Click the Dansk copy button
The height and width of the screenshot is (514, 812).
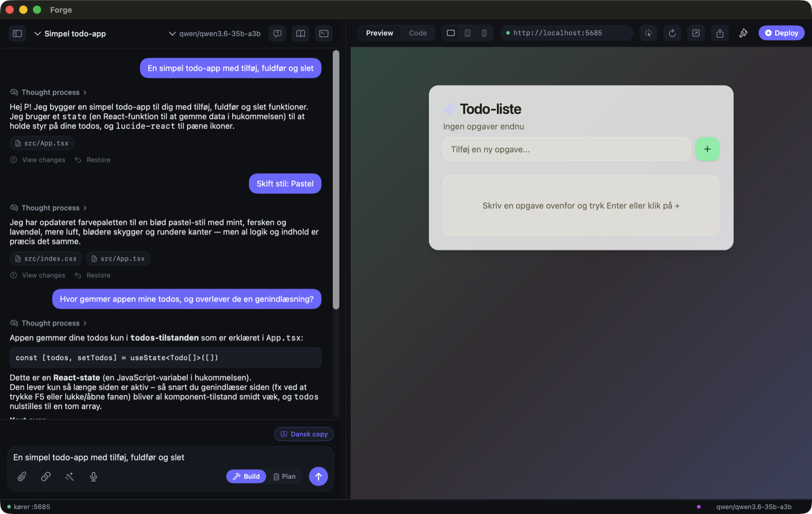click(304, 434)
